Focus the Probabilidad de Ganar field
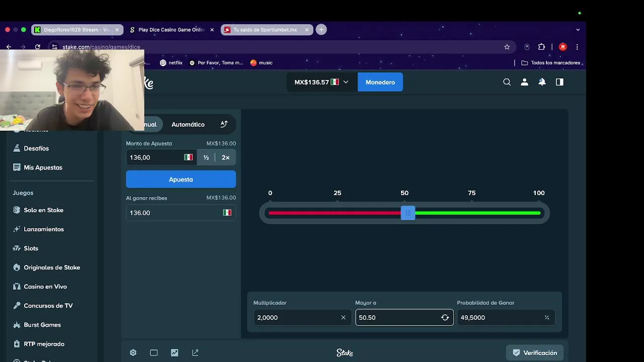Image resolution: width=644 pixels, height=362 pixels. (506, 317)
